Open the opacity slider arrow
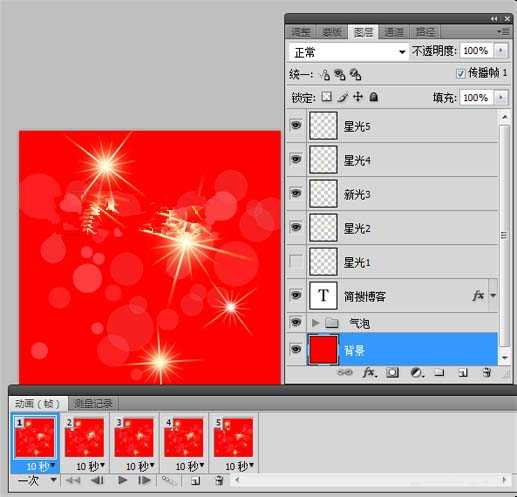517x497 pixels. [500, 51]
